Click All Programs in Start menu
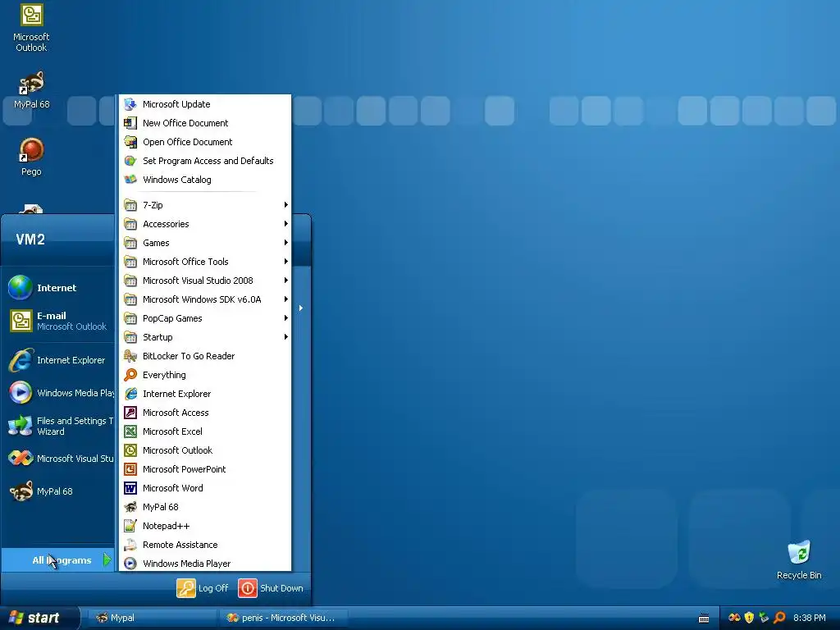The image size is (840, 630). tap(58, 560)
